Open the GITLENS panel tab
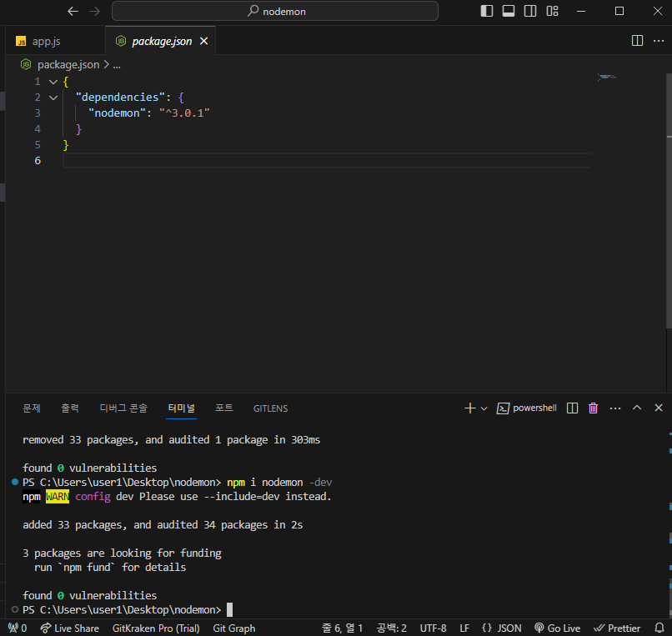The height and width of the screenshot is (636, 672). click(x=270, y=408)
